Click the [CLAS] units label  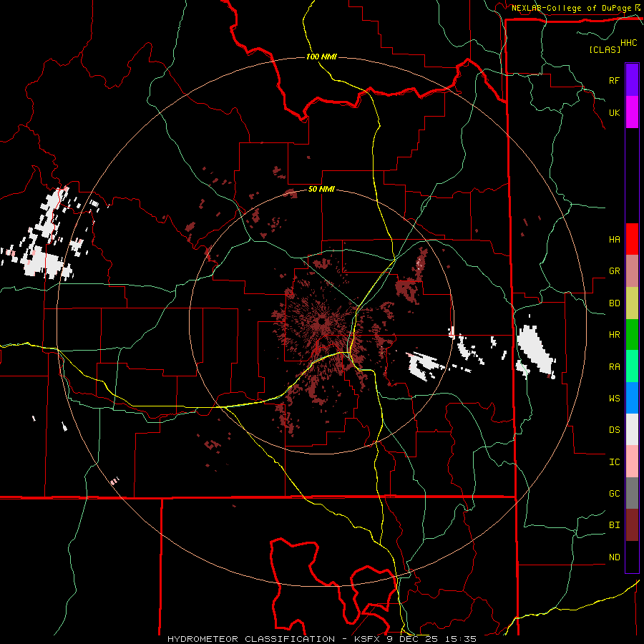(605, 49)
